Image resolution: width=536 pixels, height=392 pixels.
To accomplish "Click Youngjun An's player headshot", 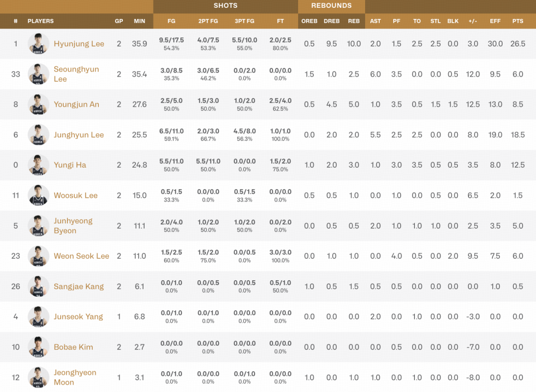I will point(39,104).
